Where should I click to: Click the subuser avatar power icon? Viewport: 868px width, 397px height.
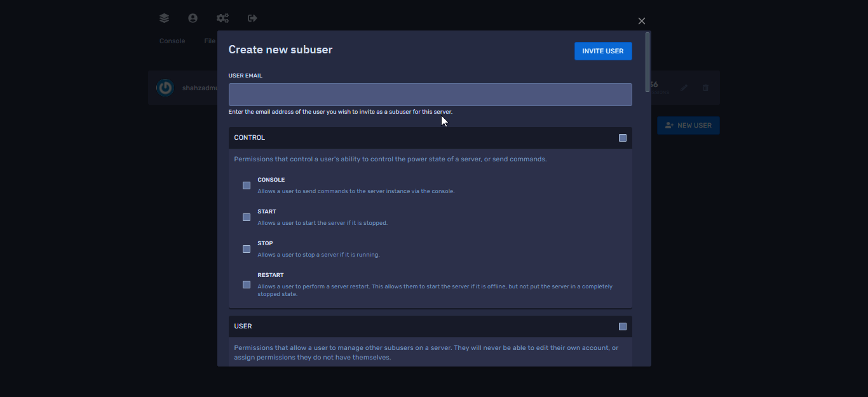click(165, 88)
